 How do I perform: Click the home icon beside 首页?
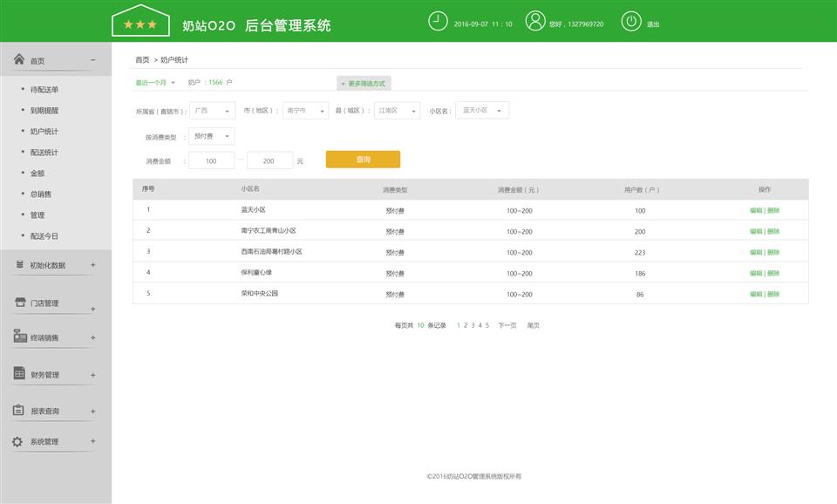pos(18,59)
